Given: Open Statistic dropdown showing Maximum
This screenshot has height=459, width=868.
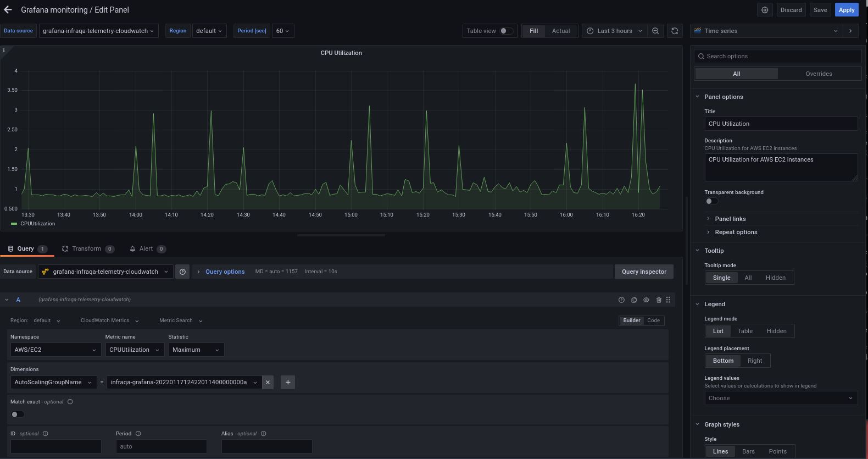Looking at the screenshot, I should (x=196, y=350).
